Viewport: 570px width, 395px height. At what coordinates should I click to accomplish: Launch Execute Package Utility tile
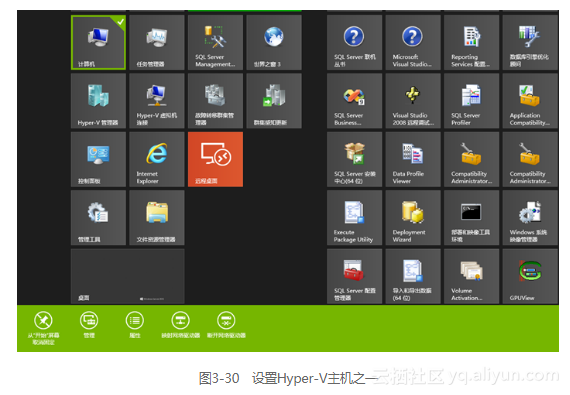pyautogui.click(x=354, y=218)
